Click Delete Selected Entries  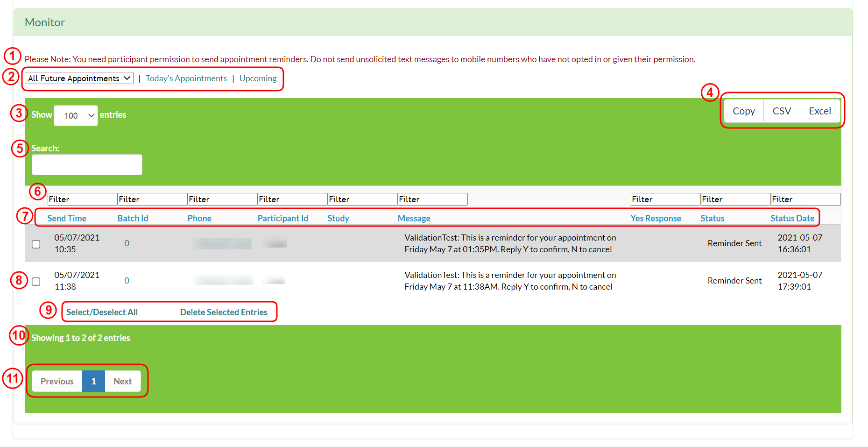click(224, 312)
